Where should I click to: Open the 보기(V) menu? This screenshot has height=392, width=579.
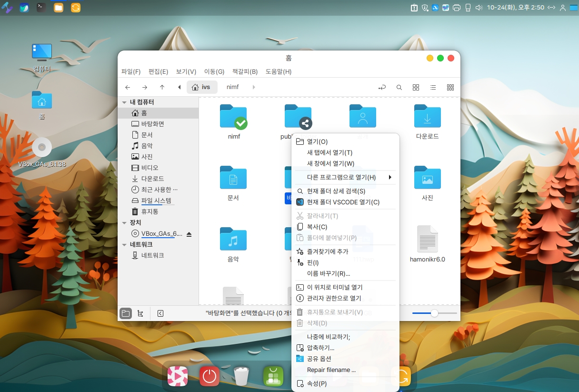click(186, 72)
